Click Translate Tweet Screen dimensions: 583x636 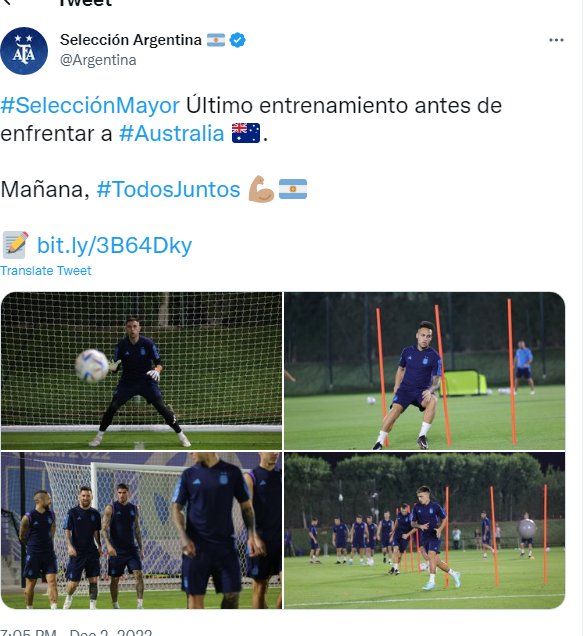46,271
